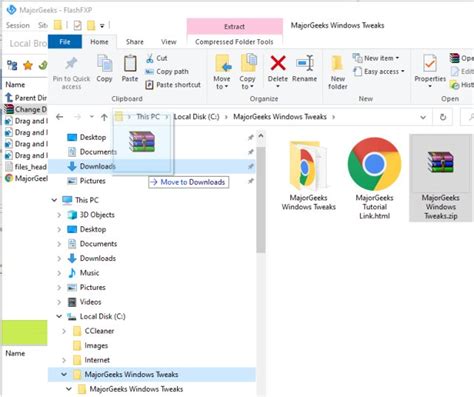The height and width of the screenshot is (397, 474).
Task: Click the Forward navigation arrow
Action: tap(77, 117)
